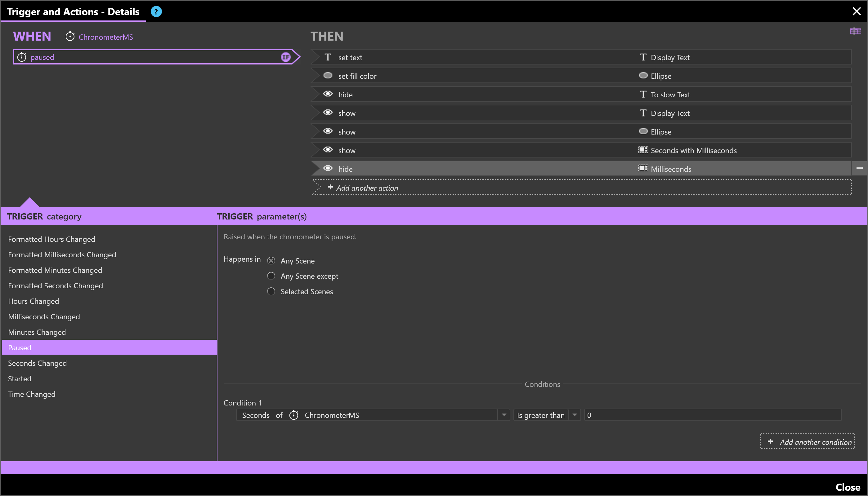868x496 pixels.
Task: Select the Any Scene except radio button
Action: click(x=271, y=276)
